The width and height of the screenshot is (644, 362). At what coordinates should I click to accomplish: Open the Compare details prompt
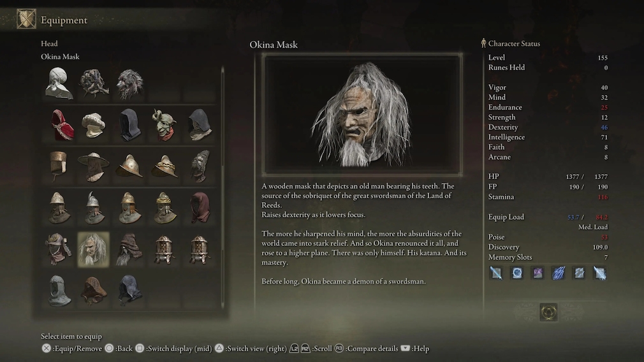point(366,349)
